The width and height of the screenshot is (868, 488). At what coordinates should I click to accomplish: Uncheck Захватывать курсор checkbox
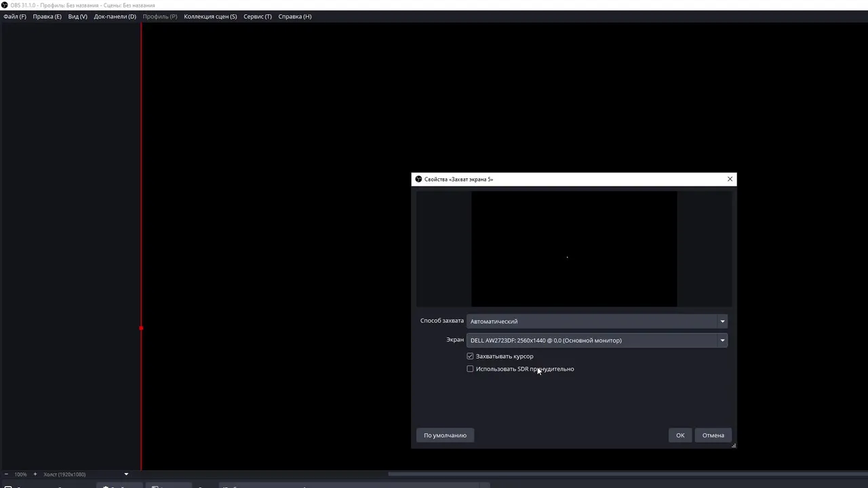[470, 356]
